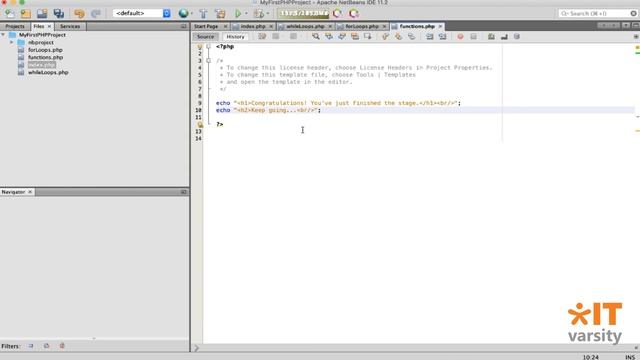Select whileLoops.php in the Files tree
Screen dimensions: 640x360
pos(48,72)
